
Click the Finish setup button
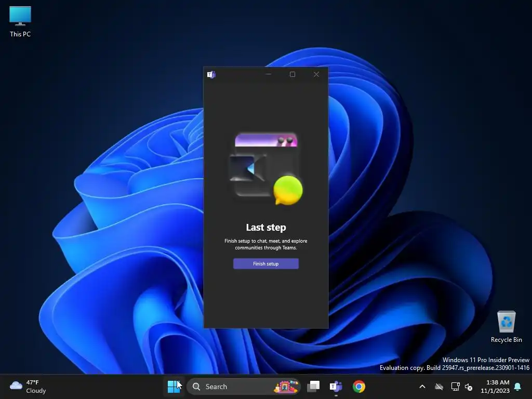(265, 263)
